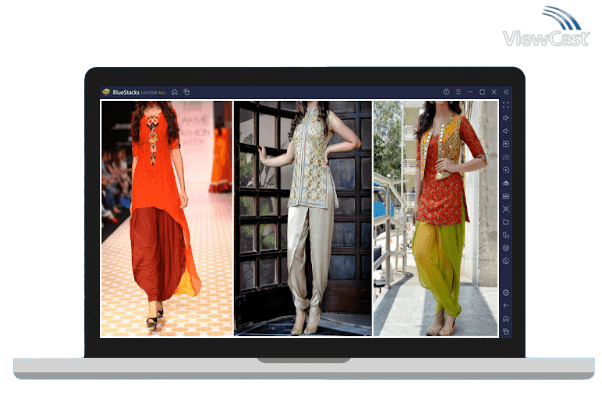602x414 pixels.
Task: Click the home icon in BlueStacks title bar
Action: pyautogui.click(x=175, y=92)
